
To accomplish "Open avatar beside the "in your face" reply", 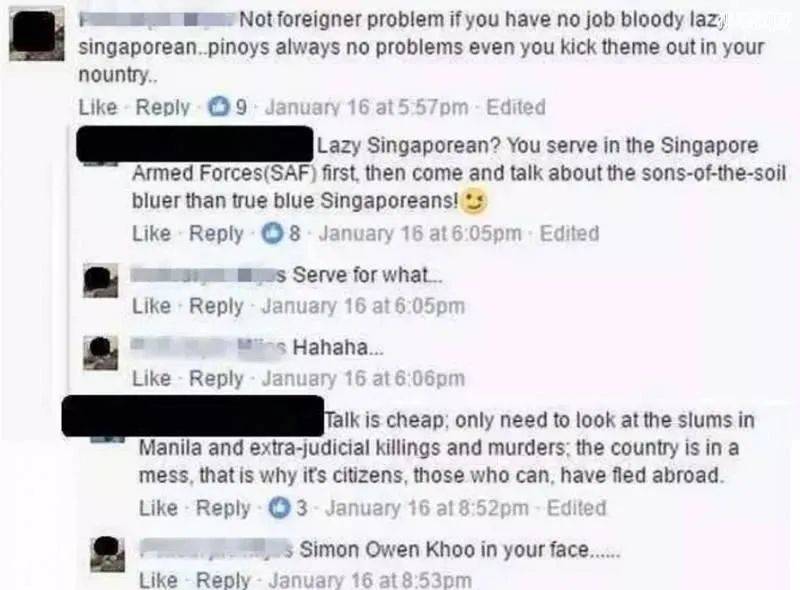I will (x=108, y=554).
